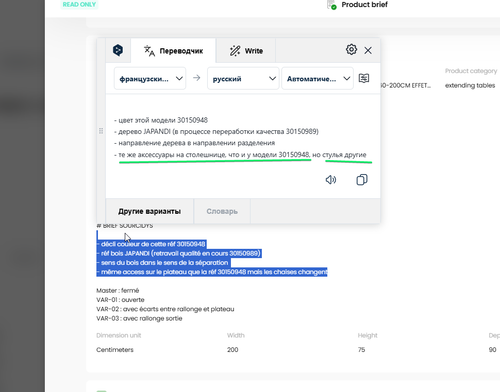500x392 pixels.
Task: Switch to the Переводчик tab
Action: [x=173, y=51]
